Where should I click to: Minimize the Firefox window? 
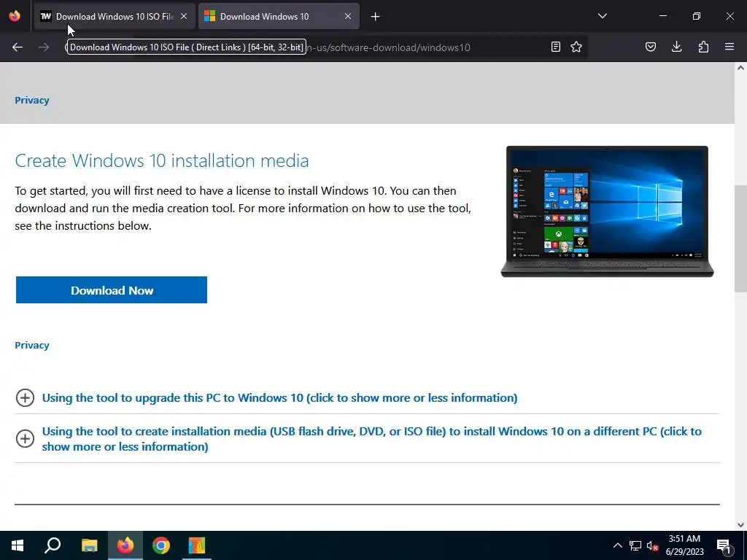click(662, 16)
